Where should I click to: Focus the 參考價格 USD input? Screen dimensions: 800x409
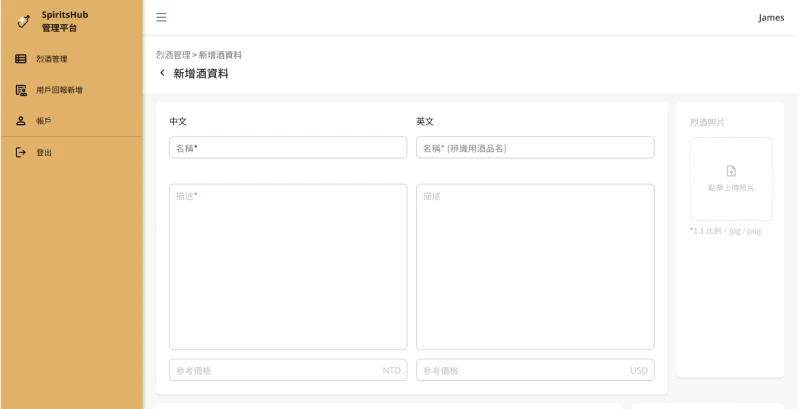(x=535, y=370)
